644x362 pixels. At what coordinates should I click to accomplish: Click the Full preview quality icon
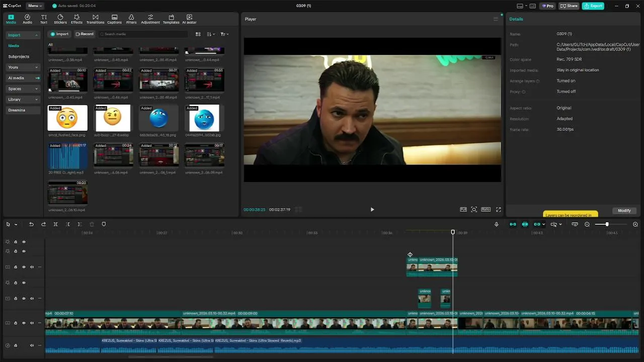pos(463,210)
